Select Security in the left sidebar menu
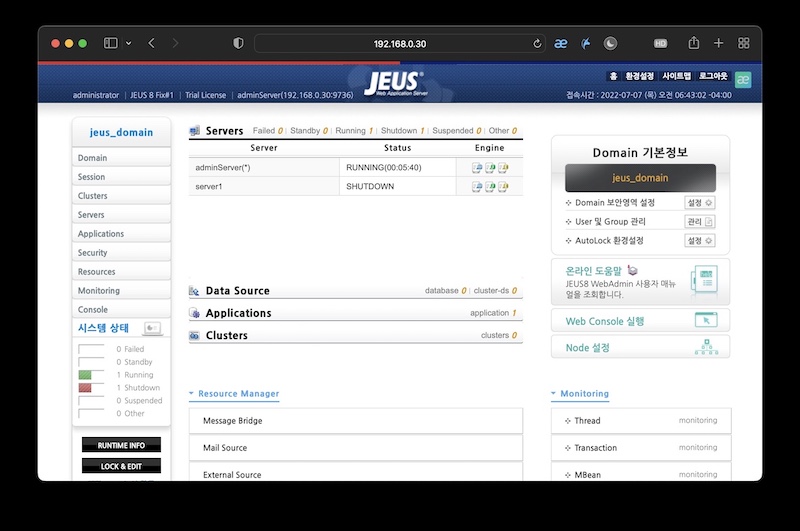Viewport: 800px width, 531px height. [x=93, y=253]
